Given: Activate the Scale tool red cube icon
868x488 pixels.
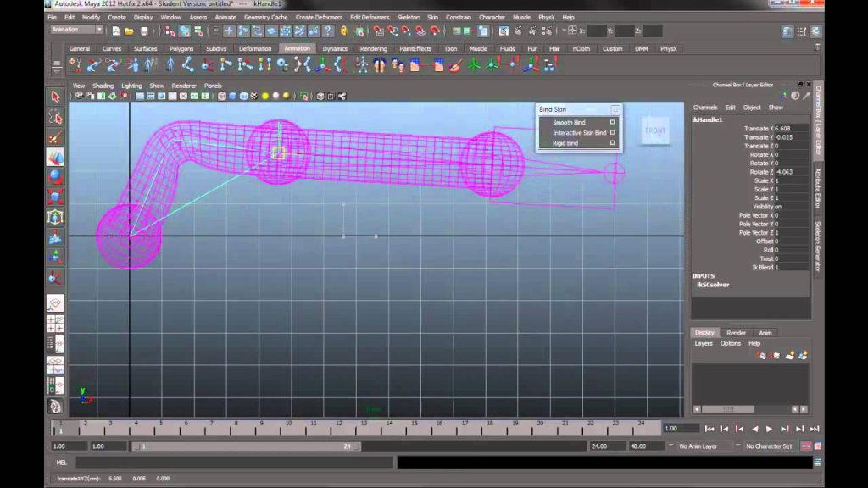Looking at the screenshot, I should point(55,197).
